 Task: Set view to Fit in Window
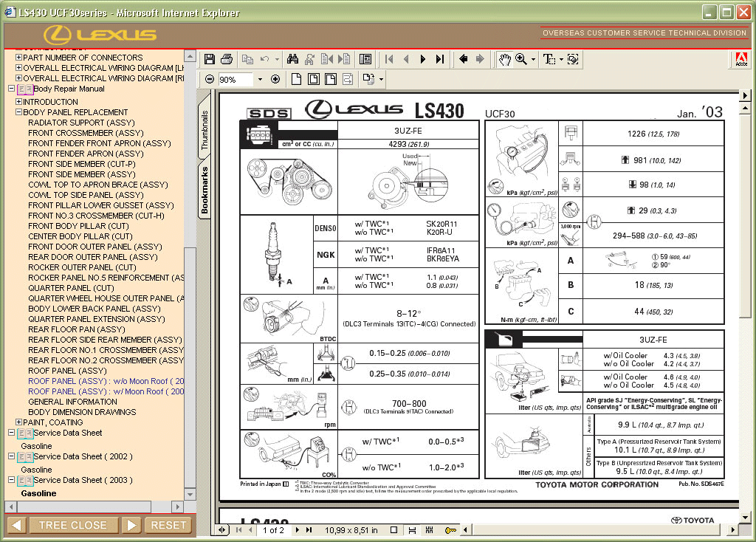[313, 79]
